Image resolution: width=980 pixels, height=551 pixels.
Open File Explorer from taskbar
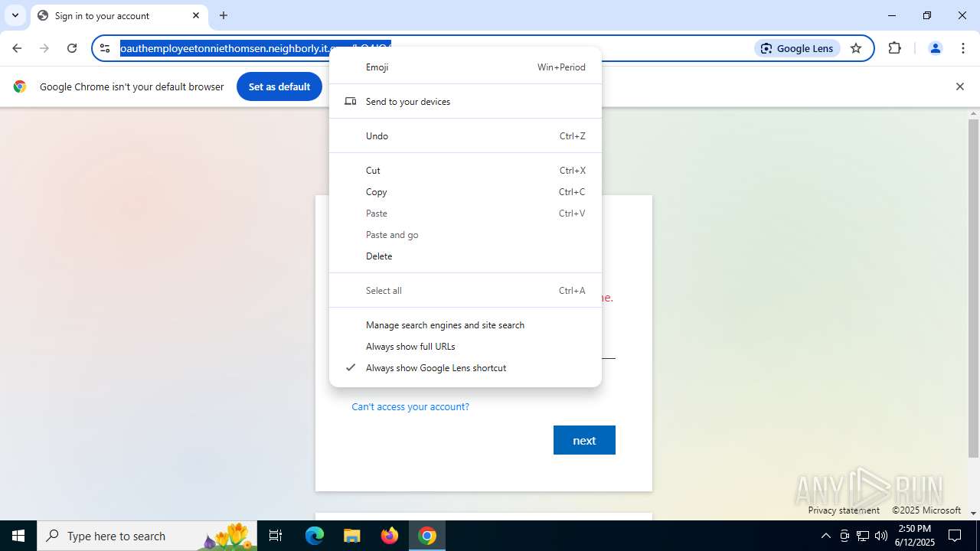click(352, 536)
